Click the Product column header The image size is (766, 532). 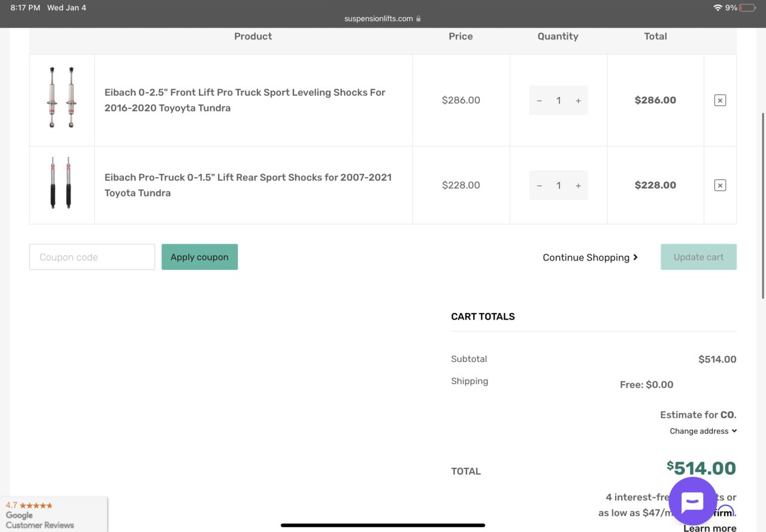pyautogui.click(x=253, y=37)
